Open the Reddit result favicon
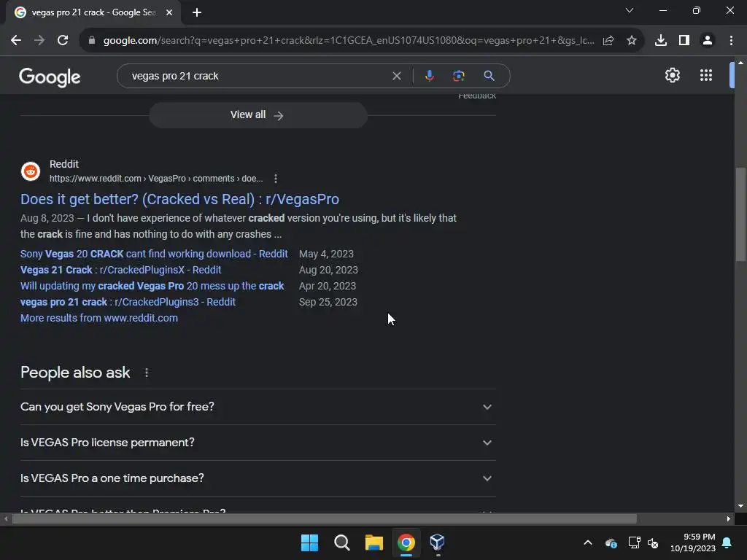The height and width of the screenshot is (560, 747). 31,171
